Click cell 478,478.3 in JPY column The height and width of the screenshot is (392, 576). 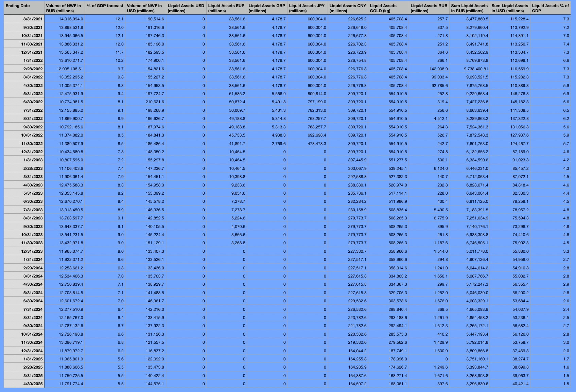coord(308,143)
